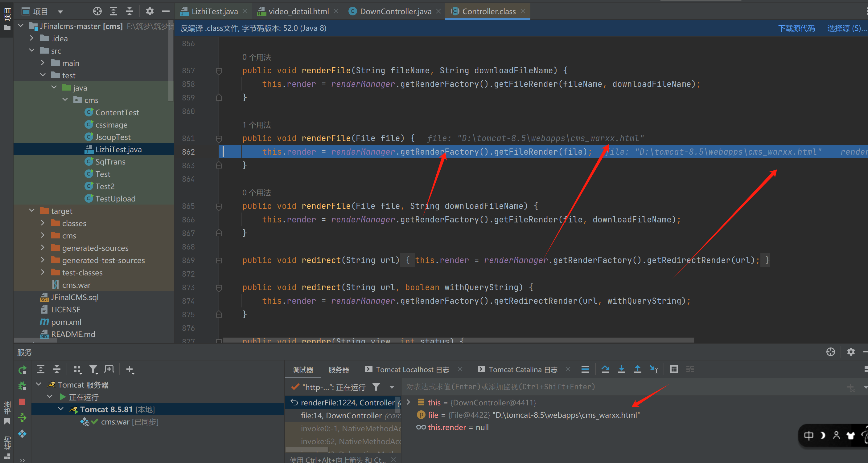The image size is (868, 463).
Task: Open the Group By grid icon in Services
Action: tap(77, 369)
